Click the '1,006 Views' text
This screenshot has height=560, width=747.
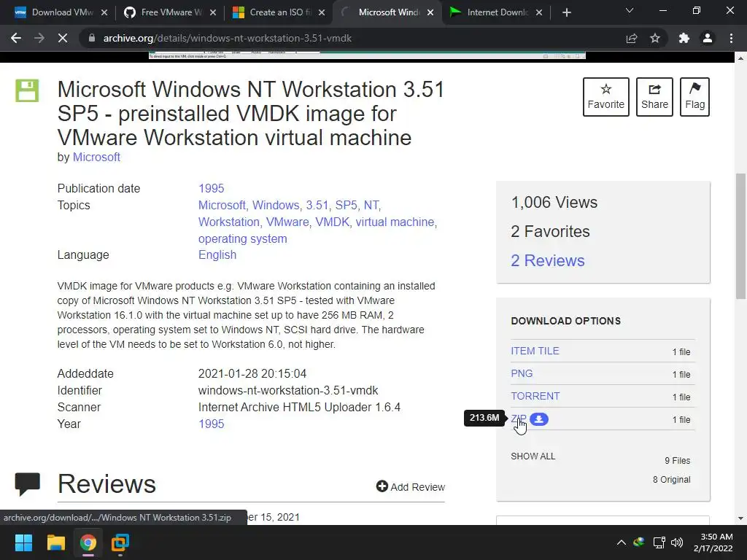(x=554, y=203)
